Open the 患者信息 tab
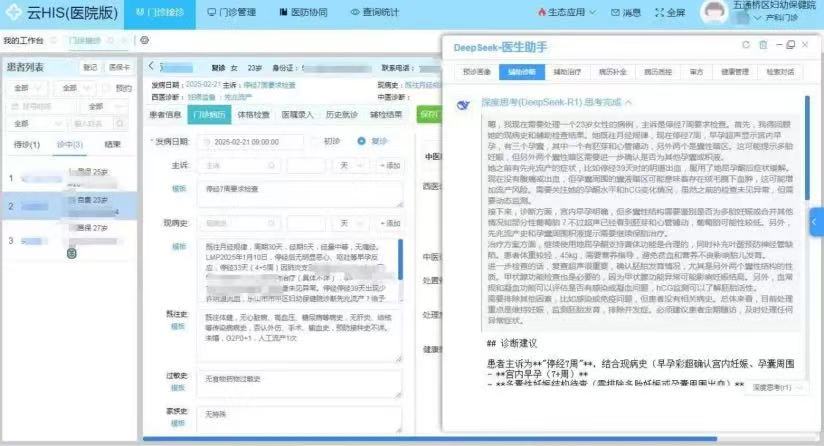The image size is (824, 446). pyautogui.click(x=165, y=115)
